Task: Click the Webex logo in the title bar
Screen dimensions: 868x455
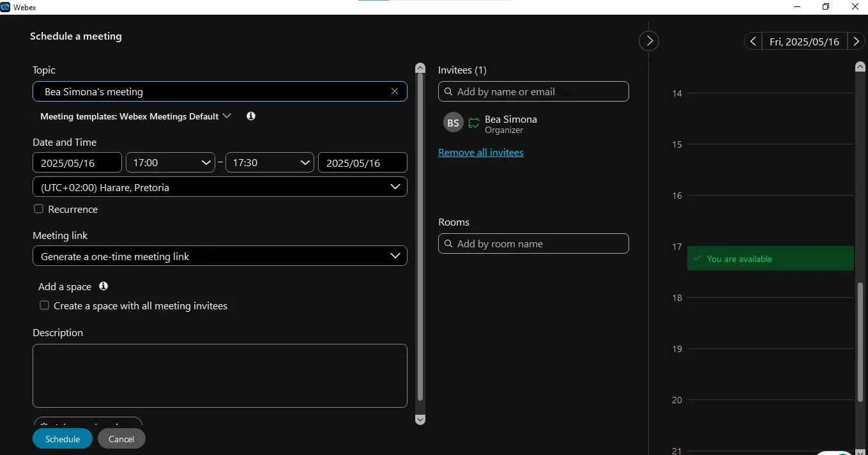Action: [x=6, y=7]
